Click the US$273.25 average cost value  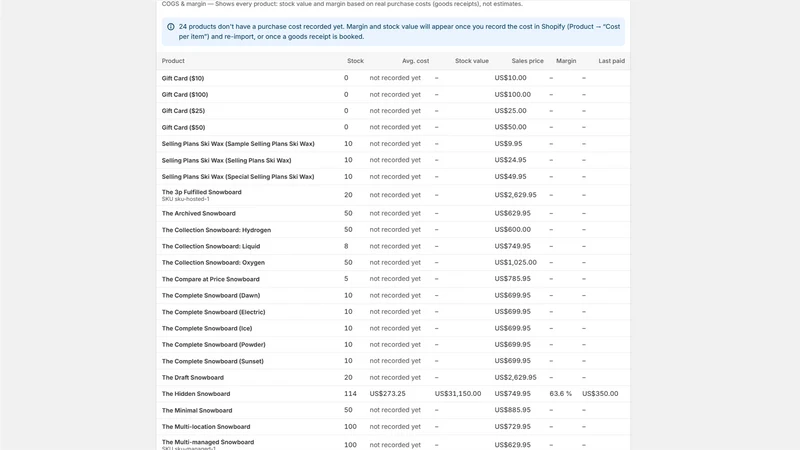point(387,394)
